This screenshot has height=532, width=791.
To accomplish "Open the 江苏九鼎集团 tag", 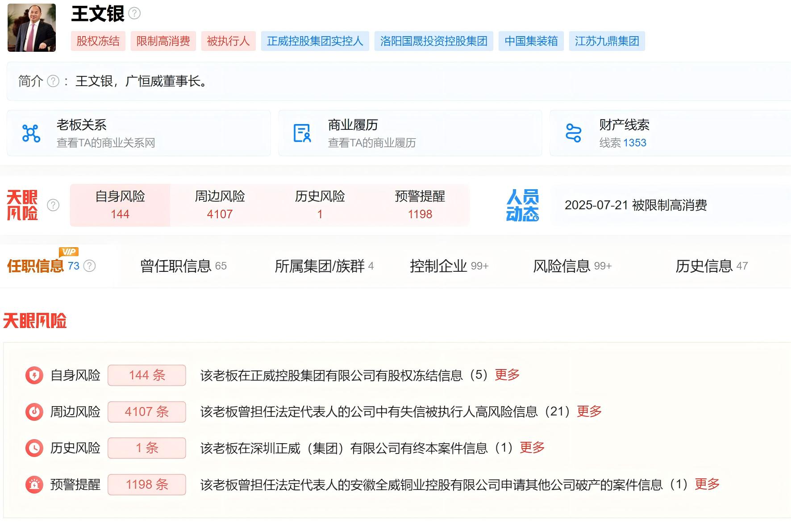I will [607, 41].
